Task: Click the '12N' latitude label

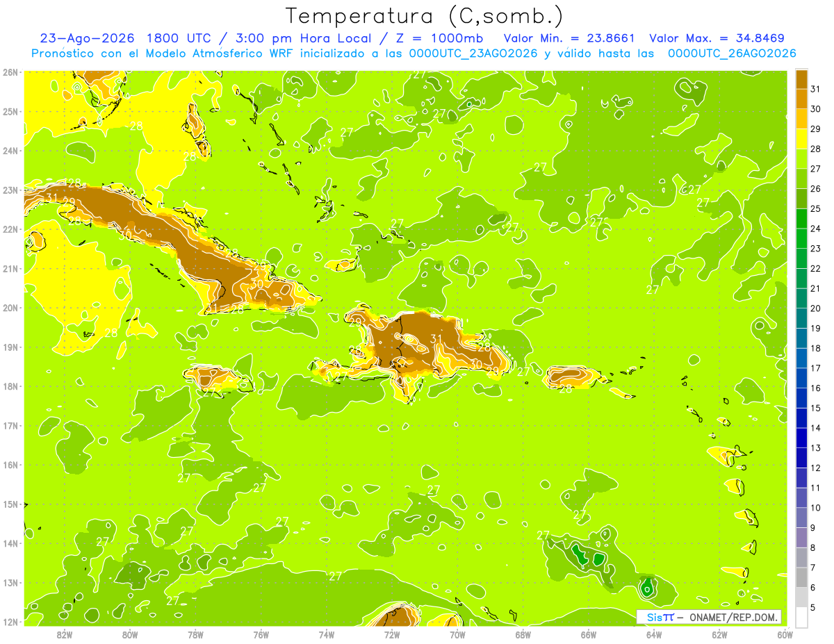Action: coord(10,622)
